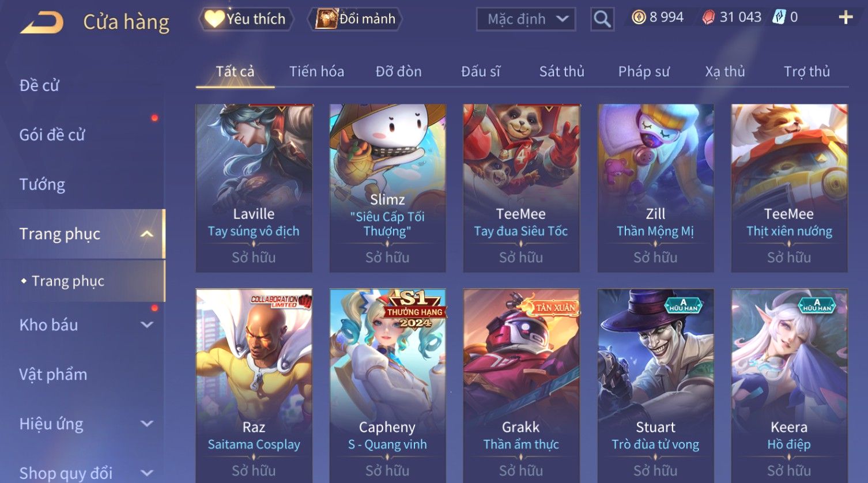Open the search magnifier icon

[602, 19]
